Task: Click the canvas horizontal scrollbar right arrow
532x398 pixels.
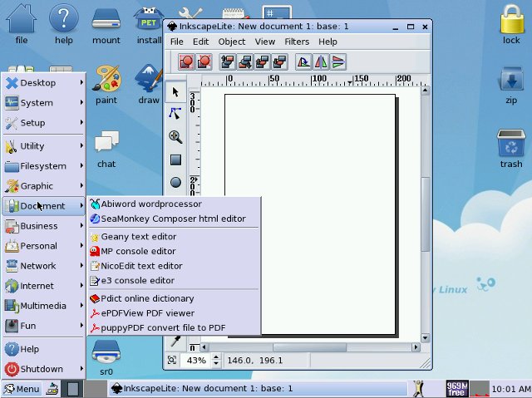Action: (416, 347)
